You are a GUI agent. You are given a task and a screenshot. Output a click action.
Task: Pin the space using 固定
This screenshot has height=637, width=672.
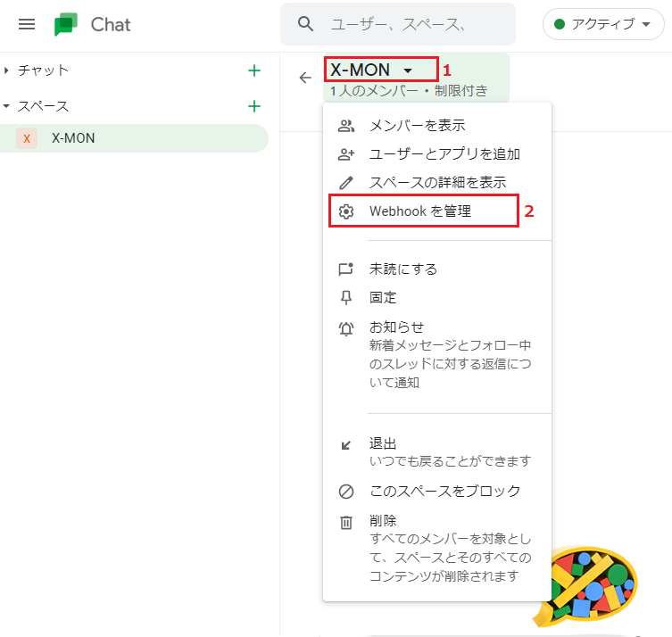pyautogui.click(x=383, y=297)
